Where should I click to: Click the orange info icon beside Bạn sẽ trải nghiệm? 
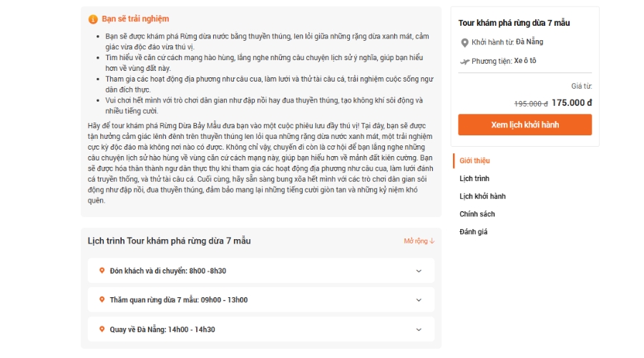92,19
